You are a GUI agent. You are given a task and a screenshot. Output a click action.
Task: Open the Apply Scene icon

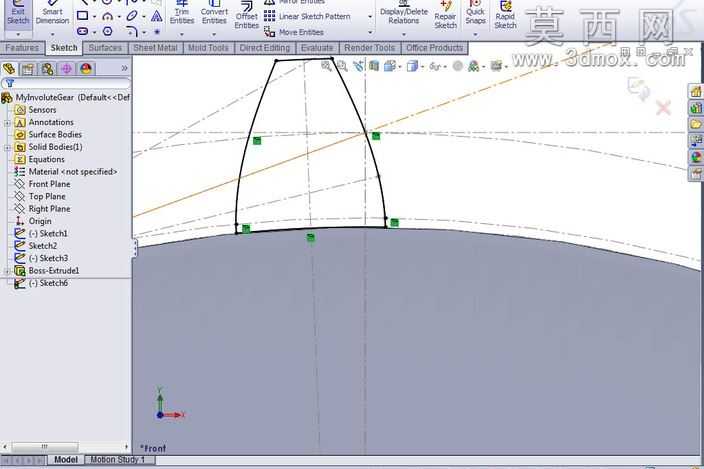click(x=473, y=66)
